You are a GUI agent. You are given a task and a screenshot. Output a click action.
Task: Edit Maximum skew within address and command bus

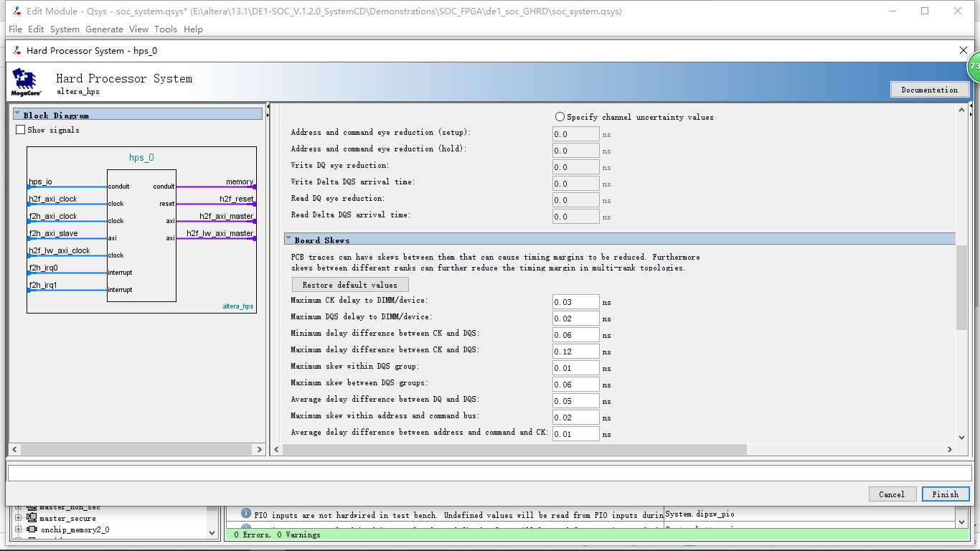pos(575,418)
